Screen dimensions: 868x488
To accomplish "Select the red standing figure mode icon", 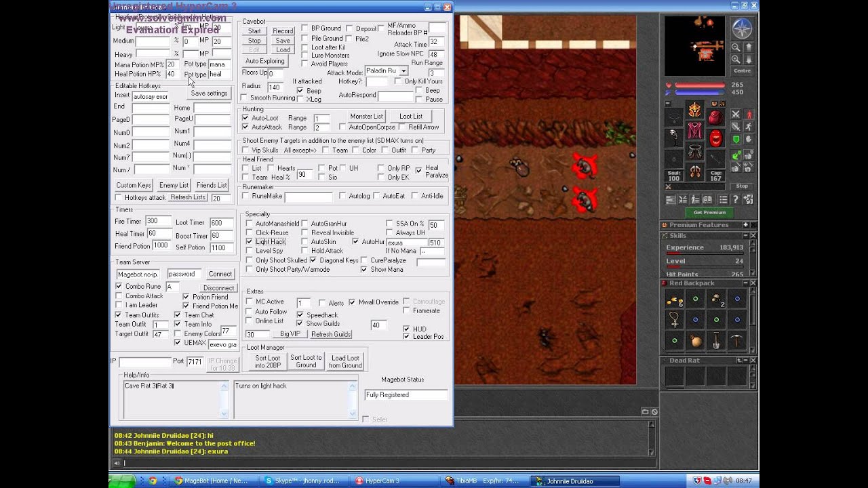I will coord(749,115).
